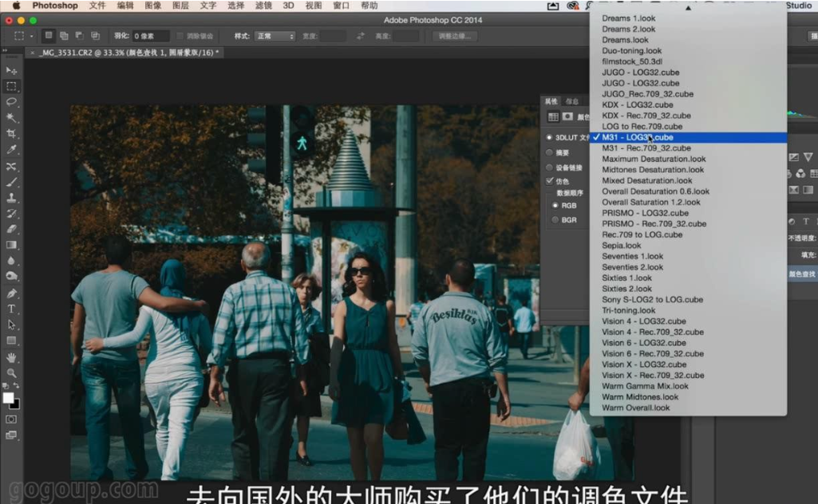Select the Eyedropper tool
Image resolution: width=818 pixels, height=504 pixels.
(x=11, y=150)
